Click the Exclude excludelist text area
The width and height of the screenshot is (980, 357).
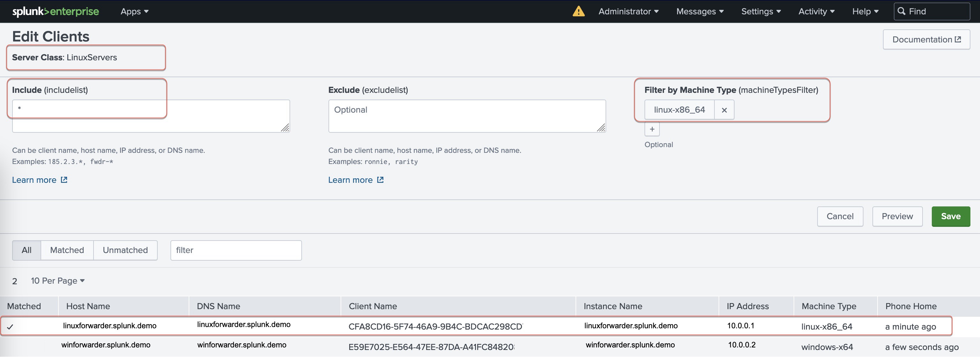click(x=466, y=116)
